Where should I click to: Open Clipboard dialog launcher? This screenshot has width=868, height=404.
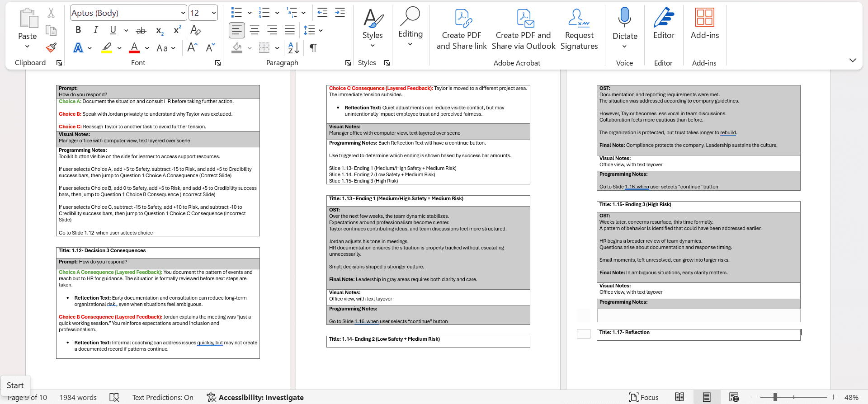[x=59, y=63]
